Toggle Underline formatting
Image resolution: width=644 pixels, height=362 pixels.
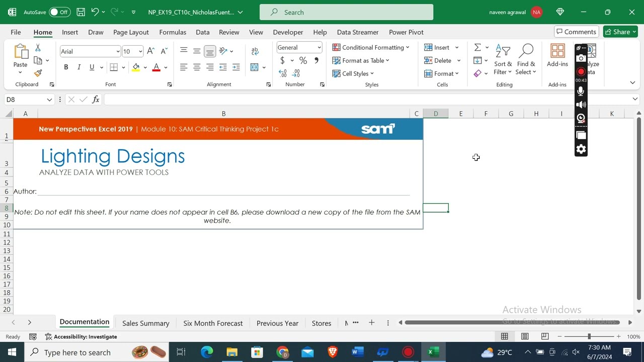92,67
